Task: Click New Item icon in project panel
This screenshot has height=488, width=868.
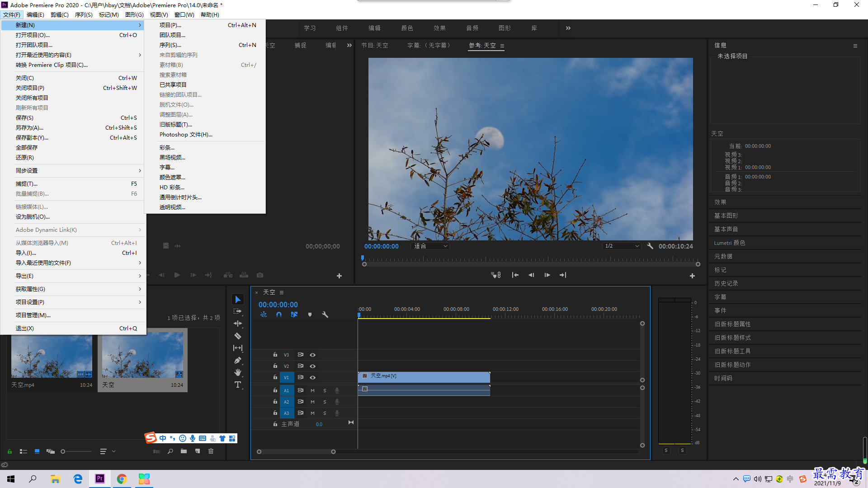Action: tap(198, 451)
